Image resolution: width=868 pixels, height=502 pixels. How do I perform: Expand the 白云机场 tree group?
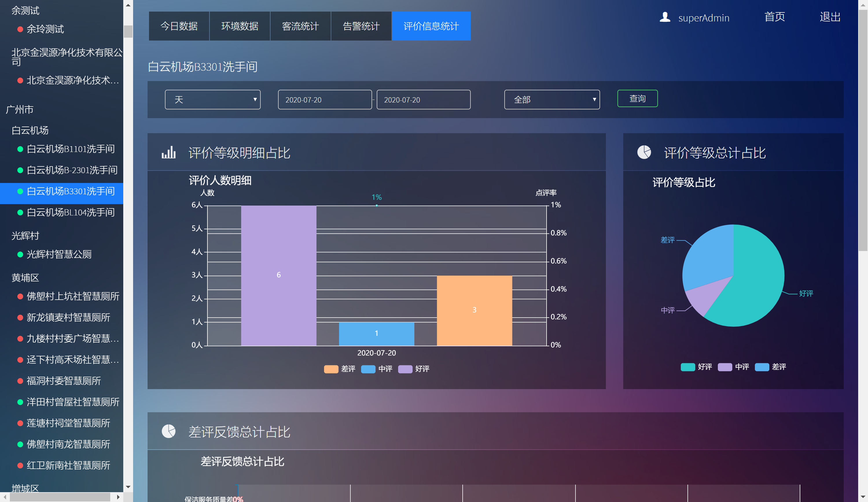click(x=30, y=130)
